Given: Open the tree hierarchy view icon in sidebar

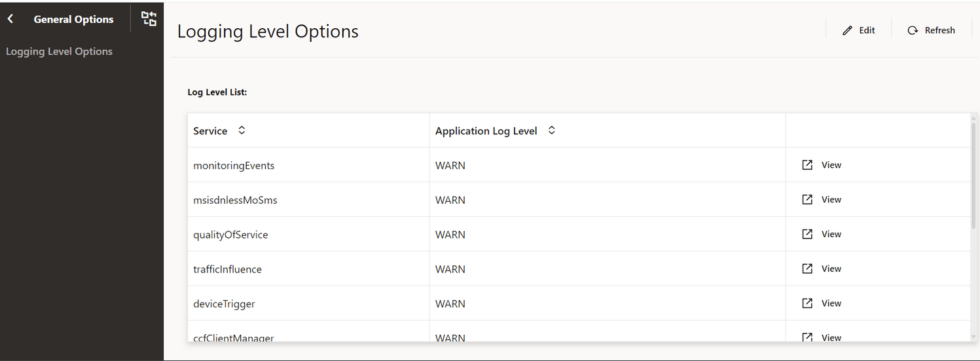Looking at the screenshot, I should coord(149,19).
